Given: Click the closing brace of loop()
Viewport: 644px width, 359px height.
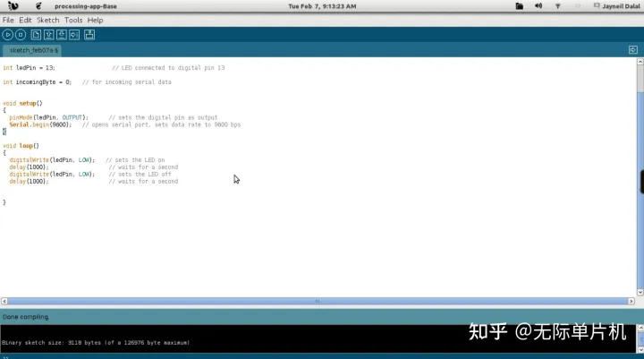Looking at the screenshot, I should tap(4, 202).
